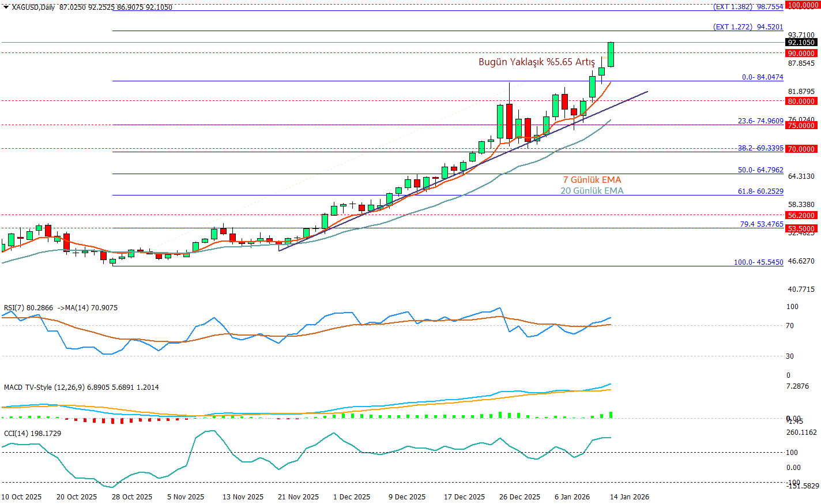This screenshot has height=504, width=821.
Task: Click the XAGUSD,Daily symbol title
Action: [x=33, y=7]
